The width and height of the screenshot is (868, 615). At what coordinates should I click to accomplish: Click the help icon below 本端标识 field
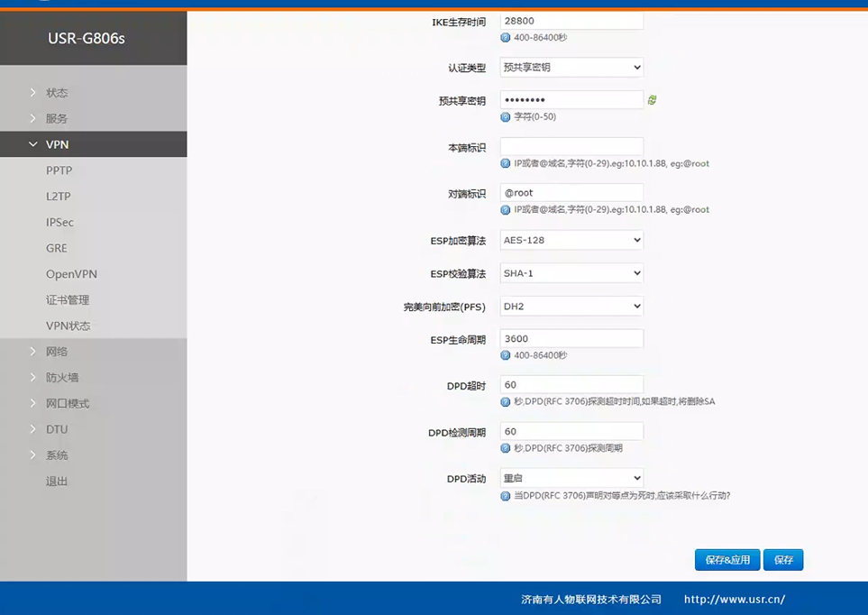pos(506,163)
